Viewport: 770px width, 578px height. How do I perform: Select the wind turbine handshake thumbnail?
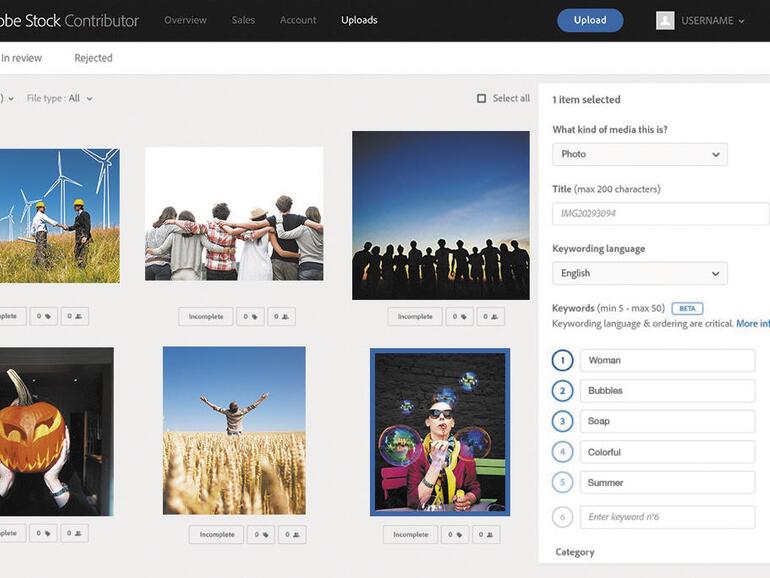[60, 216]
